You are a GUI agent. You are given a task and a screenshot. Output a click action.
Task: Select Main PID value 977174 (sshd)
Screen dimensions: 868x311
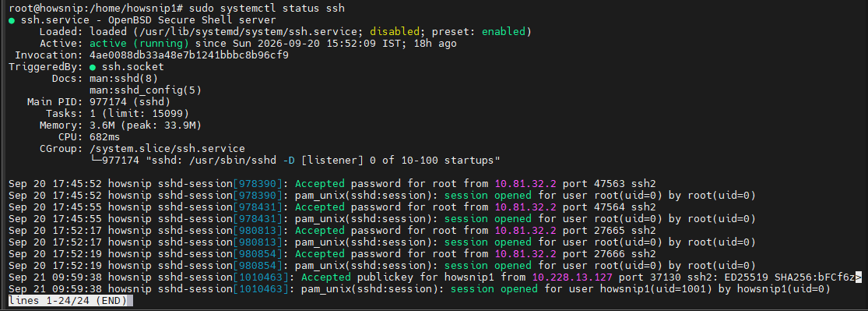click(129, 102)
